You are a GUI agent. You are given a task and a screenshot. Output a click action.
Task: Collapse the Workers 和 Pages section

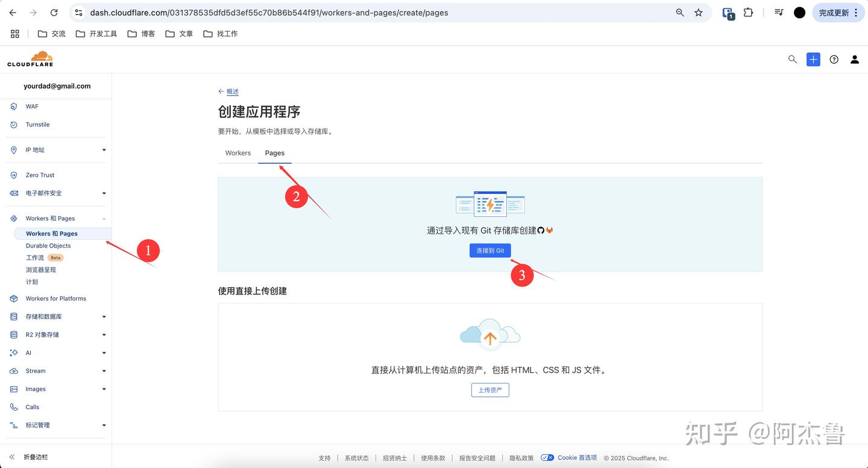(103, 218)
